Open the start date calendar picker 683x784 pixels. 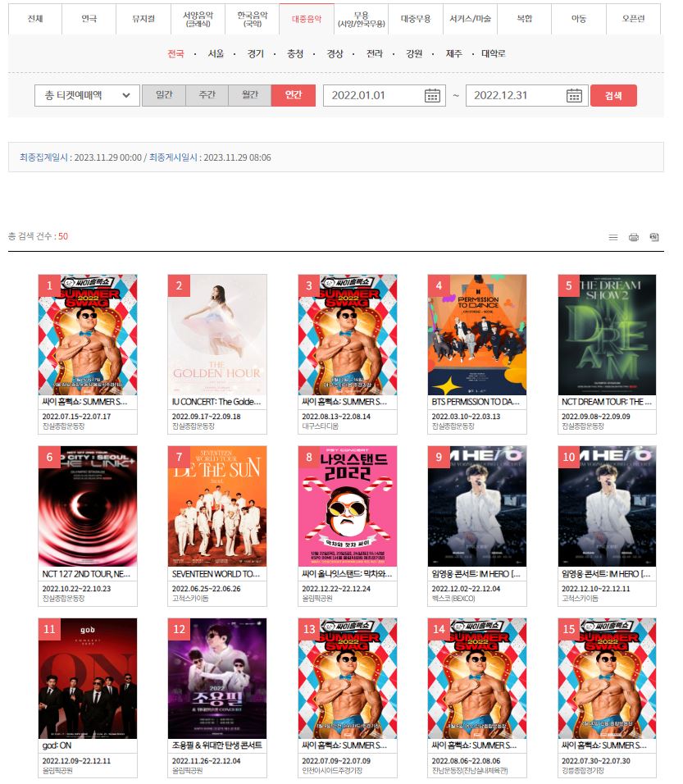(432, 95)
